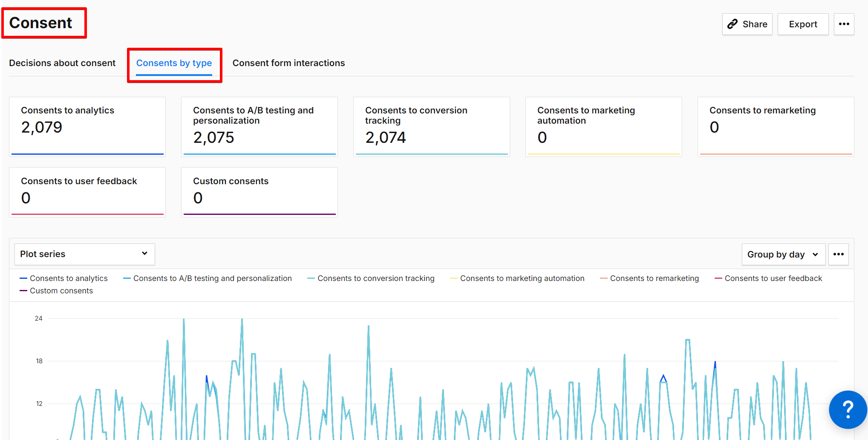This screenshot has height=440, width=868.
Task: Select the Consents to marketing automation card
Action: 603,127
